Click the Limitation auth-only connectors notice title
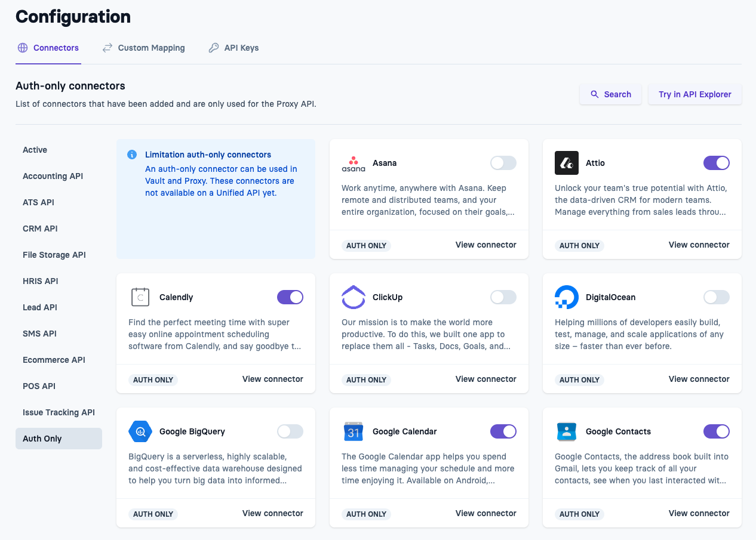756x540 pixels. click(208, 155)
